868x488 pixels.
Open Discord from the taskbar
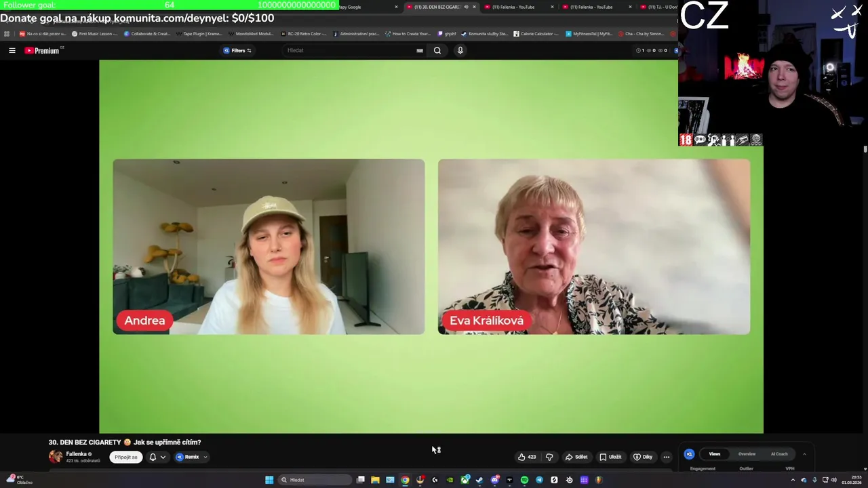(x=494, y=480)
